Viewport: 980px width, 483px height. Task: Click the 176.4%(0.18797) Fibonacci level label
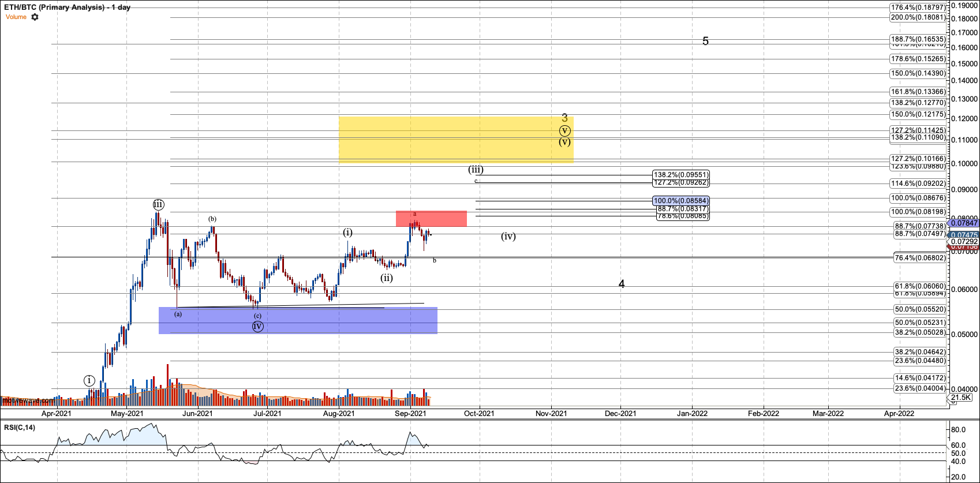point(918,8)
